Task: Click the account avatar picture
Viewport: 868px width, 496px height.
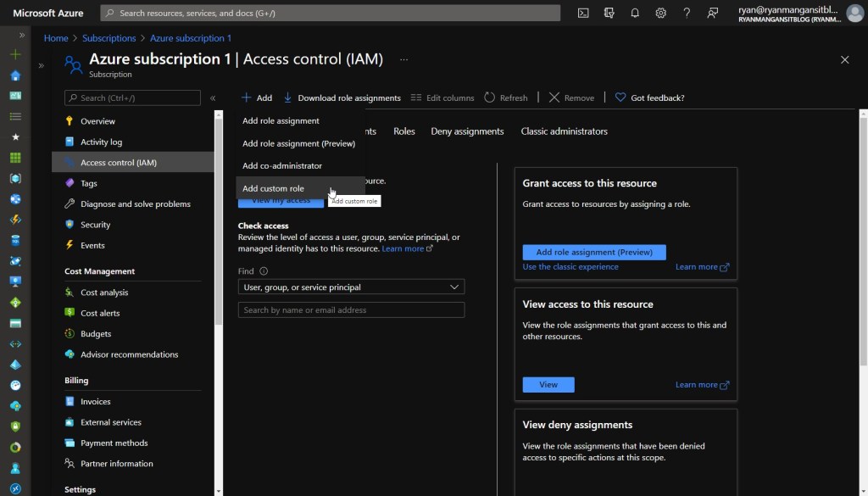Action: pos(854,13)
